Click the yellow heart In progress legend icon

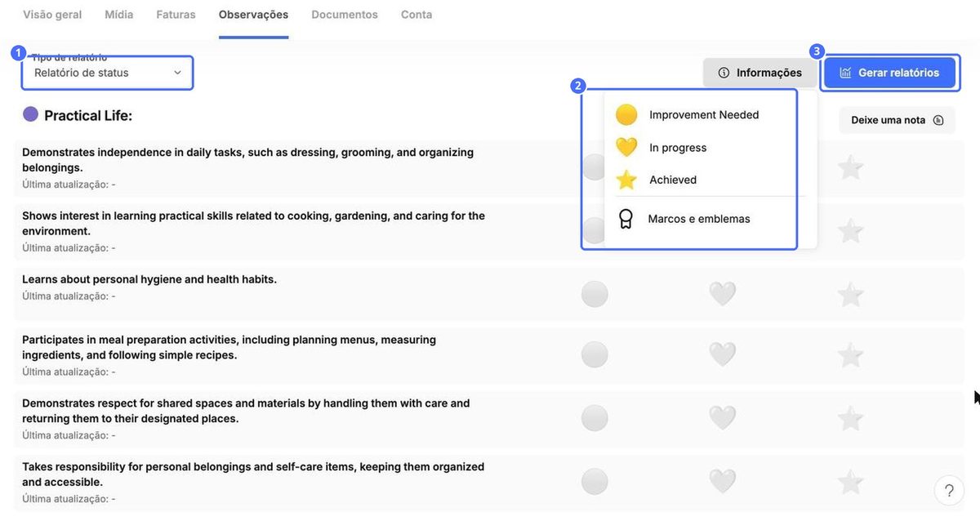626,147
